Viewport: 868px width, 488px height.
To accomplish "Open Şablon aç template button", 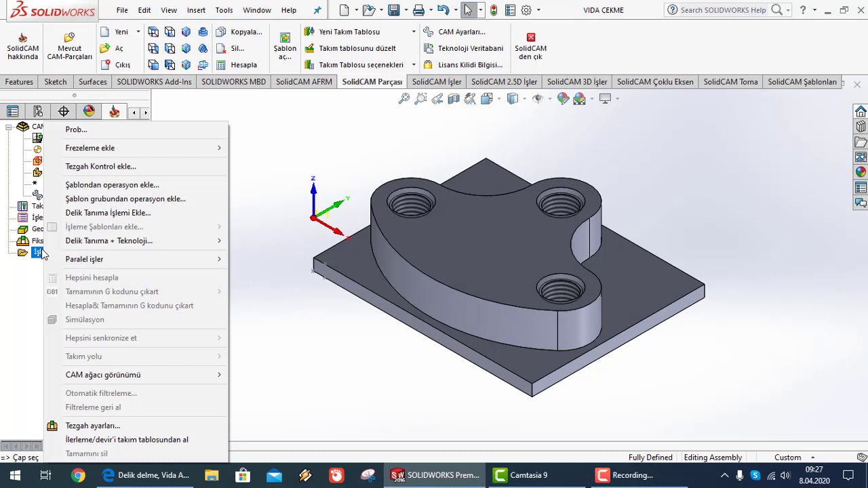I will point(285,47).
